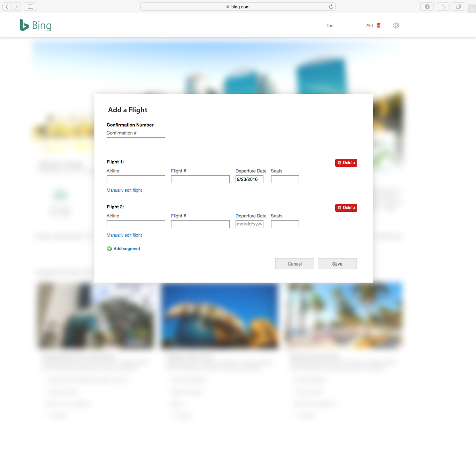
Task: Click Manually edit flight under Flight 2
Action: 124,235
